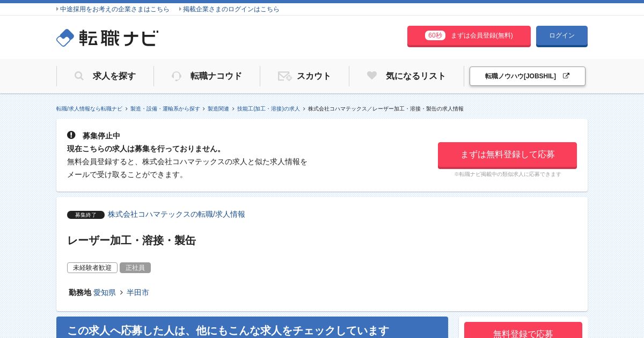Click the 未経験者歓迎 tag
The width and height of the screenshot is (644, 338).
point(92,268)
